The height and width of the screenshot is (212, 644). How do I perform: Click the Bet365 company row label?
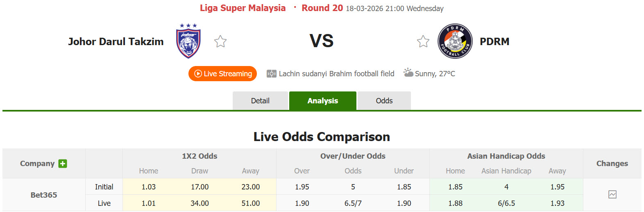click(x=44, y=195)
